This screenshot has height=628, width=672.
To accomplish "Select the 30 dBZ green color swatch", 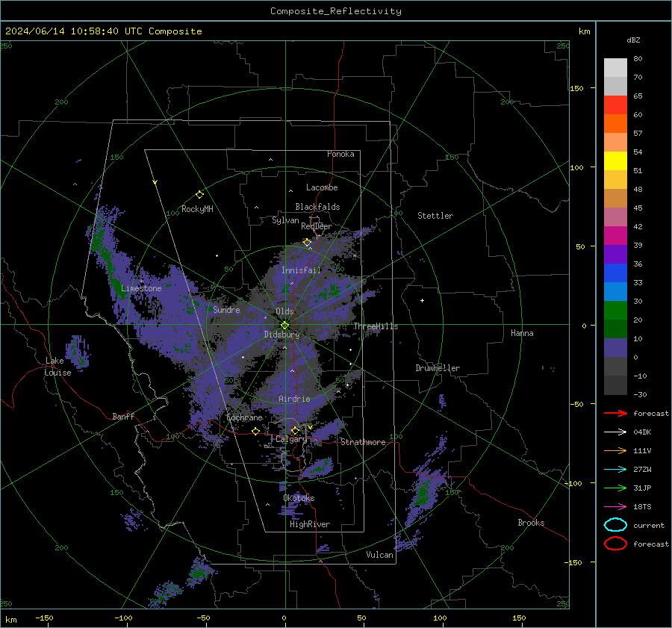I will click(x=615, y=311).
